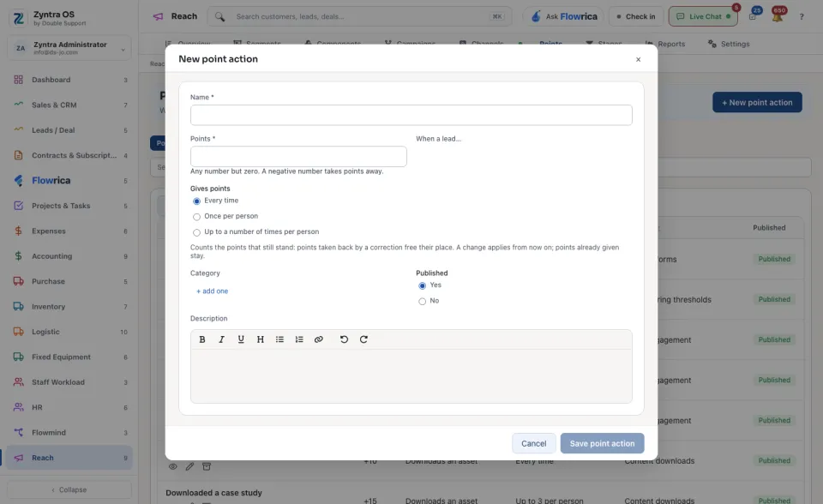The image size is (823, 504).
Task: Open Sales & CRM in sidebar
Action: point(69,105)
